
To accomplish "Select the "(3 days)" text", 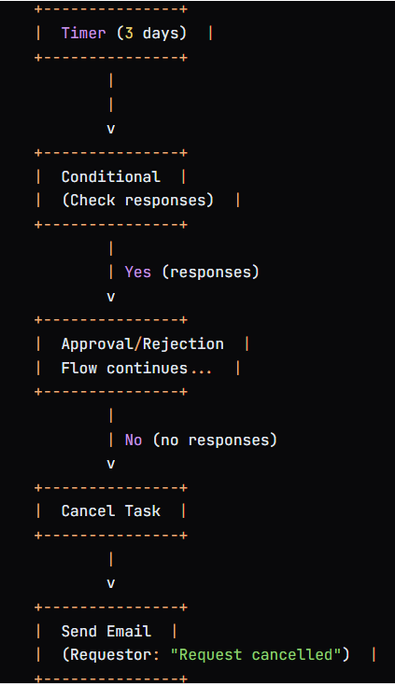I will (152, 34).
